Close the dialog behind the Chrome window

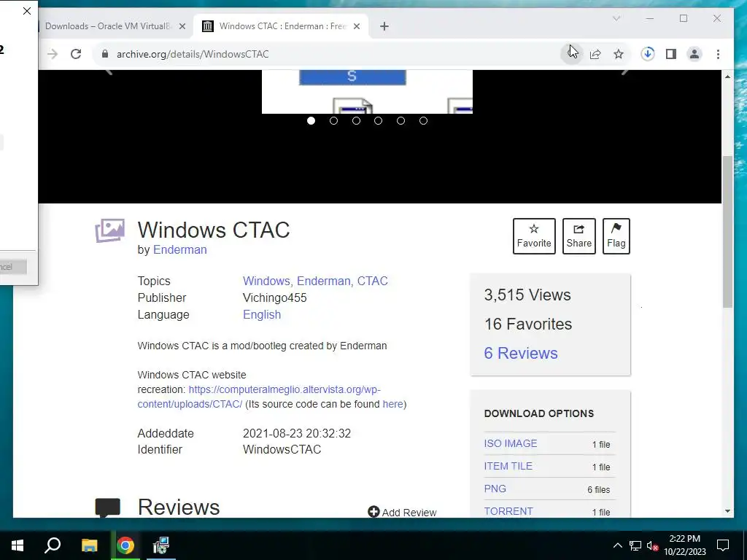(27, 11)
